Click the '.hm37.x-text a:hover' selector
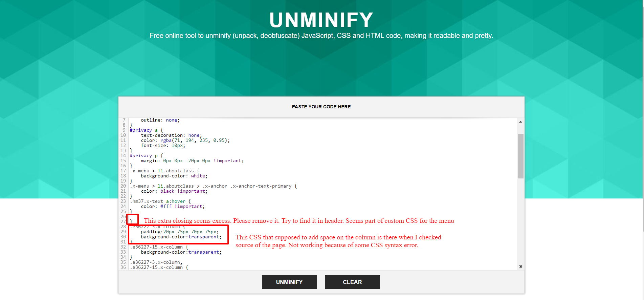The height and width of the screenshot is (300, 644). (160, 201)
